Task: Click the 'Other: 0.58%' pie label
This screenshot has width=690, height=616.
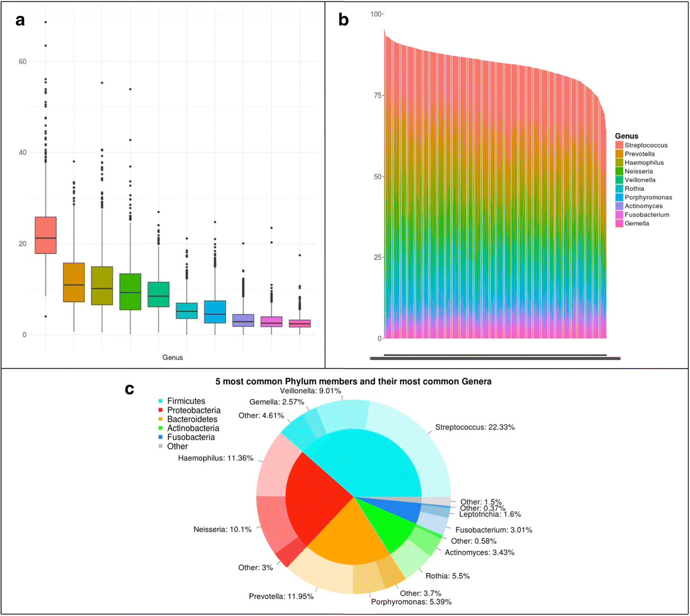Action: click(474, 541)
